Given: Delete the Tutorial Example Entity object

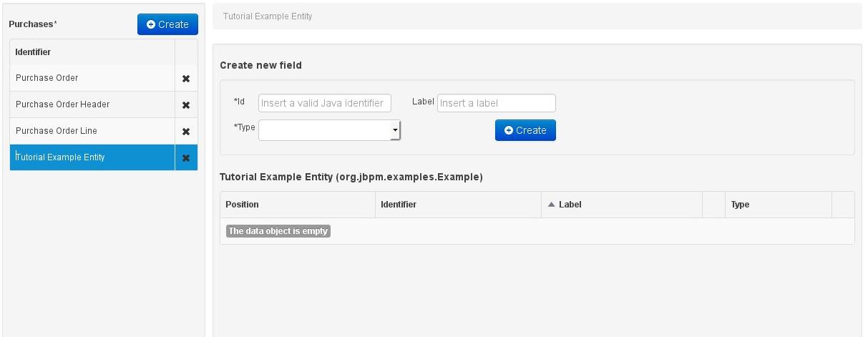Looking at the screenshot, I should click(x=186, y=158).
